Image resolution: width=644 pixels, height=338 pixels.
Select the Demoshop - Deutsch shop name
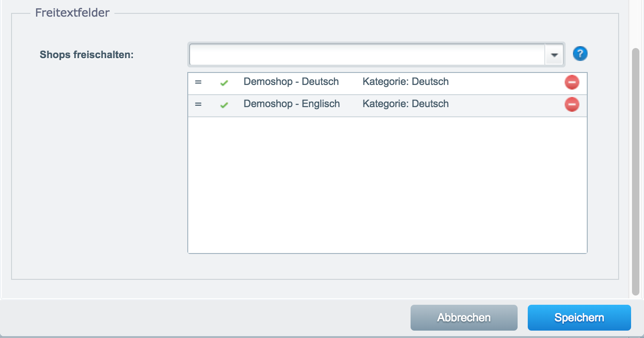click(291, 82)
